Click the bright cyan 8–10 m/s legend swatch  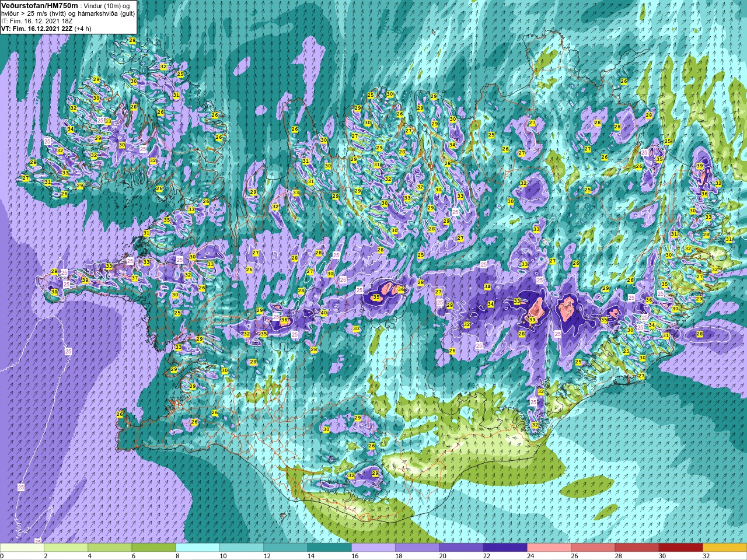click(x=198, y=548)
